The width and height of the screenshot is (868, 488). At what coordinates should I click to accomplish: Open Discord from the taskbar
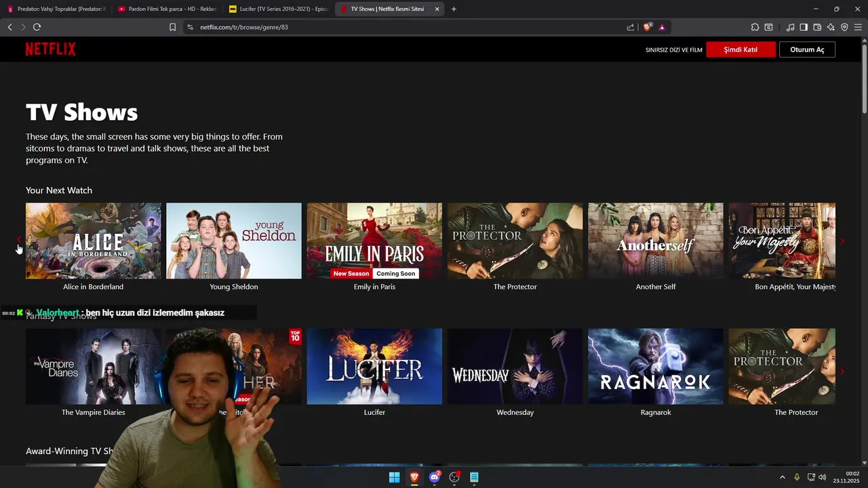435,477
